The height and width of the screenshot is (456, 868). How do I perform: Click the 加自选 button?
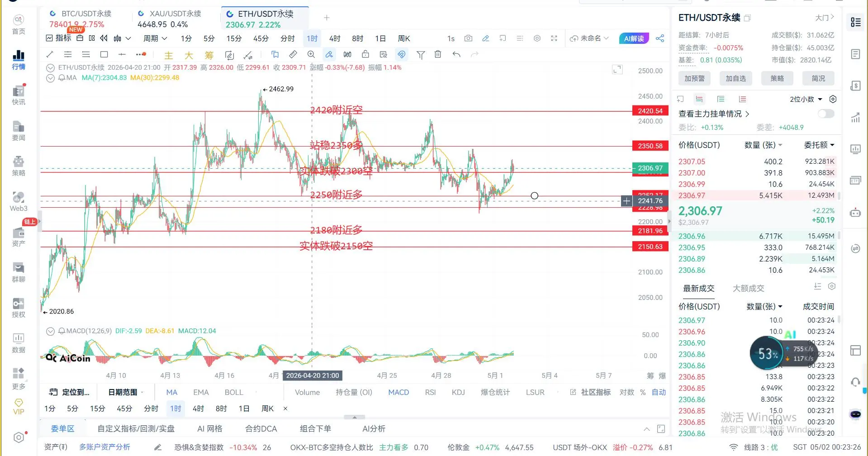coord(736,78)
